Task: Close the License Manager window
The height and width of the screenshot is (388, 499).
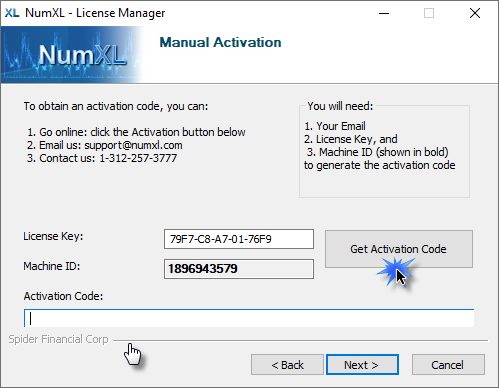Action: pyautogui.click(x=475, y=13)
